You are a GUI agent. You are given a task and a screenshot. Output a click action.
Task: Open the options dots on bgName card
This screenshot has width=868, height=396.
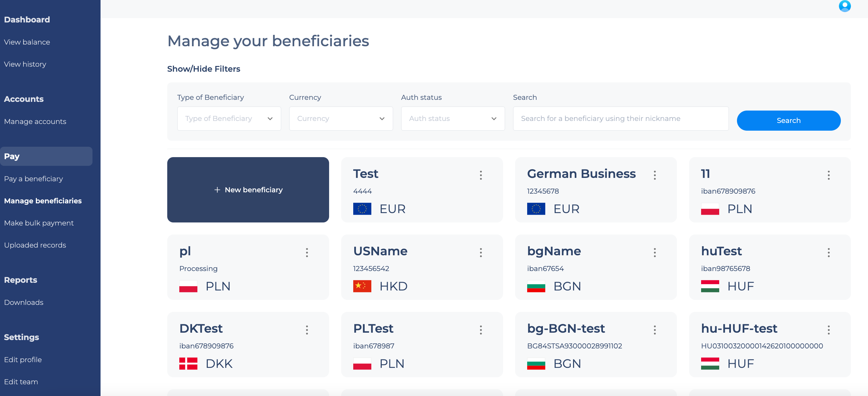tap(655, 253)
